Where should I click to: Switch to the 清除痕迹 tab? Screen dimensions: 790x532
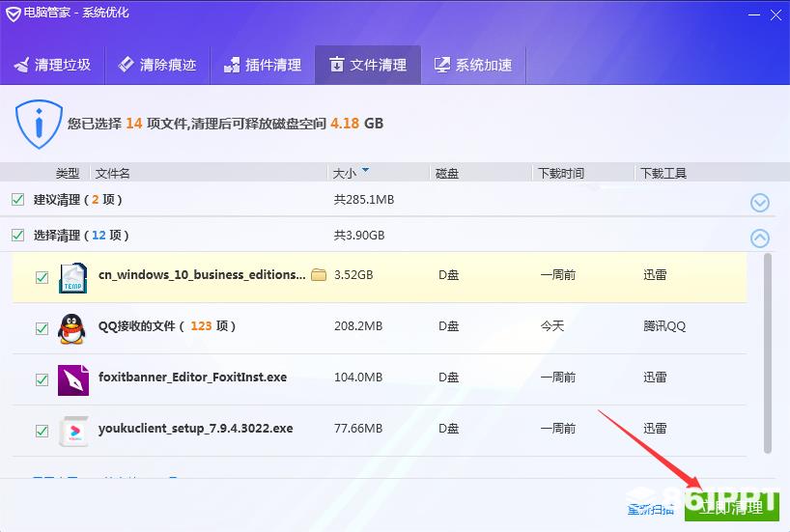[x=157, y=65]
